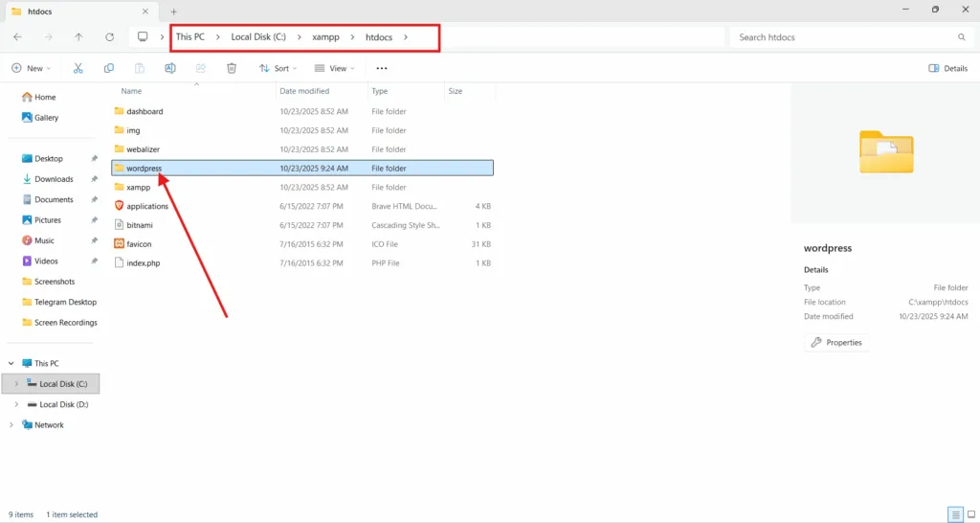Open Videos in quick access
This screenshot has height=523, width=980.
[x=40, y=261]
